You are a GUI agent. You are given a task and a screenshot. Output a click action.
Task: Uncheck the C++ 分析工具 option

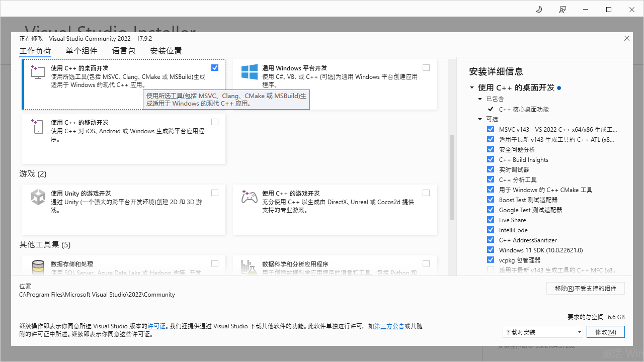click(x=491, y=179)
